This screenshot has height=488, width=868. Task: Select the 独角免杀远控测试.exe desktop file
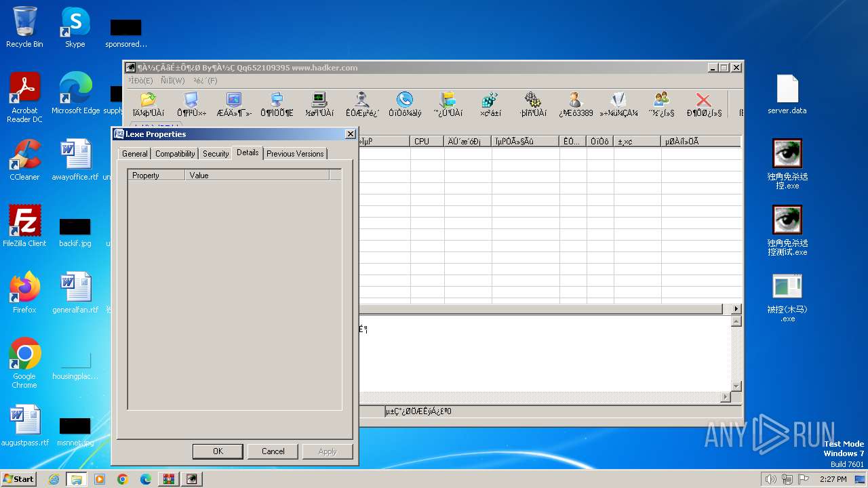pyautogui.click(x=787, y=231)
